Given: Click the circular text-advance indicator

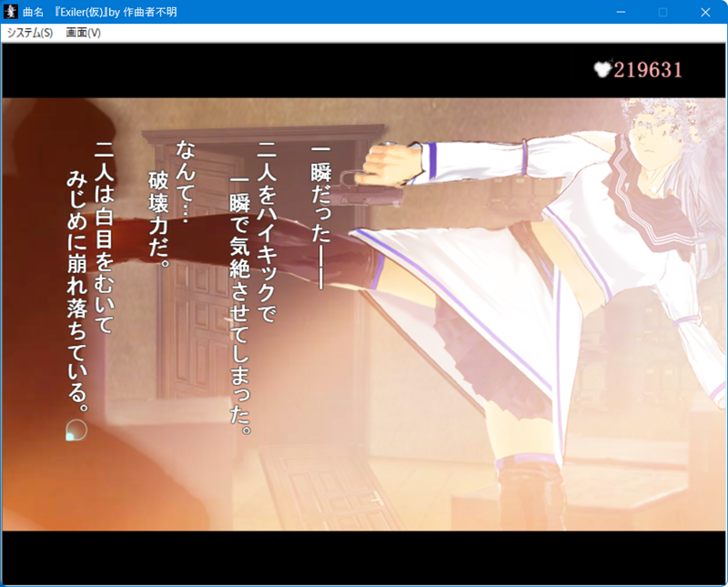Looking at the screenshot, I should 76,430.
